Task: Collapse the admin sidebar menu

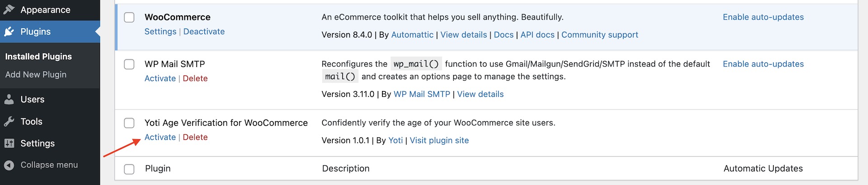Action: (x=50, y=165)
